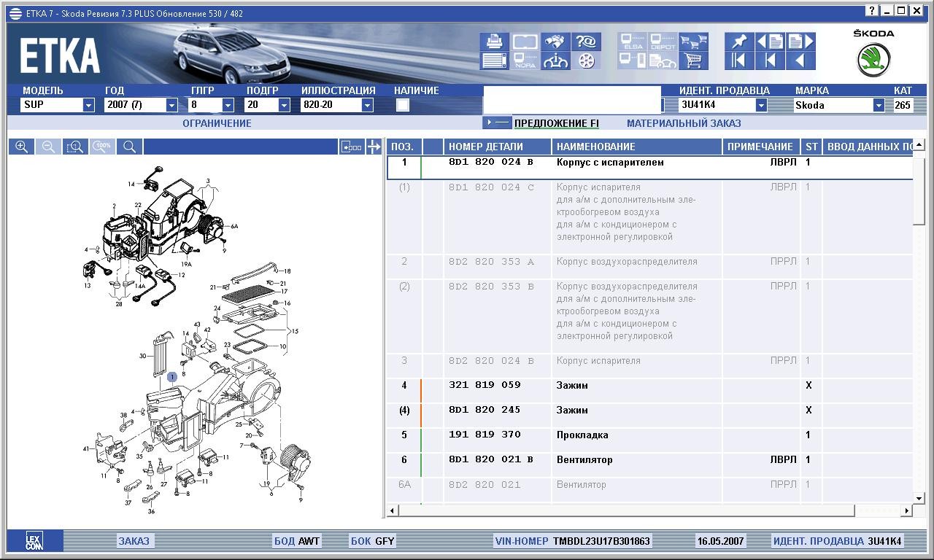The height and width of the screenshot is (560, 934).
Task: Click the shopping cart order icon
Action: [x=693, y=61]
